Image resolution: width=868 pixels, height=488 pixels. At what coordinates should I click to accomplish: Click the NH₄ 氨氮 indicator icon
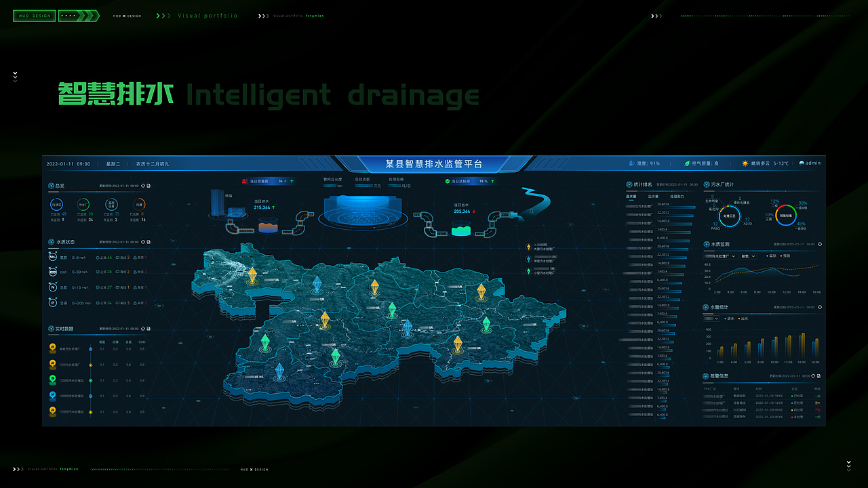point(53,258)
